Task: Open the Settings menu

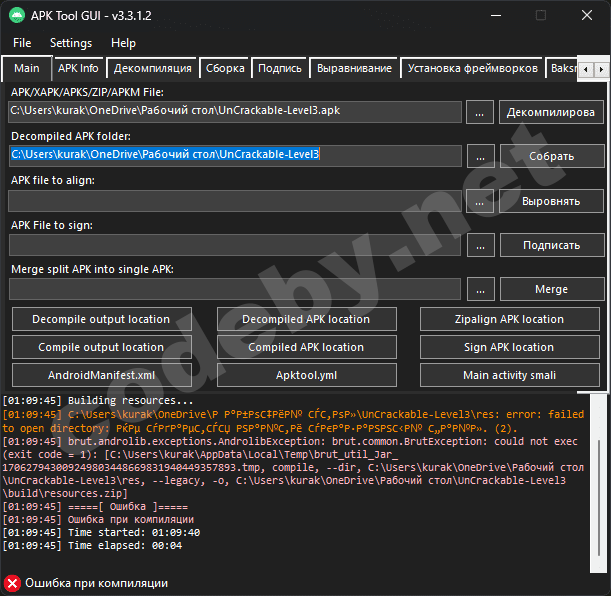Action: click(71, 43)
